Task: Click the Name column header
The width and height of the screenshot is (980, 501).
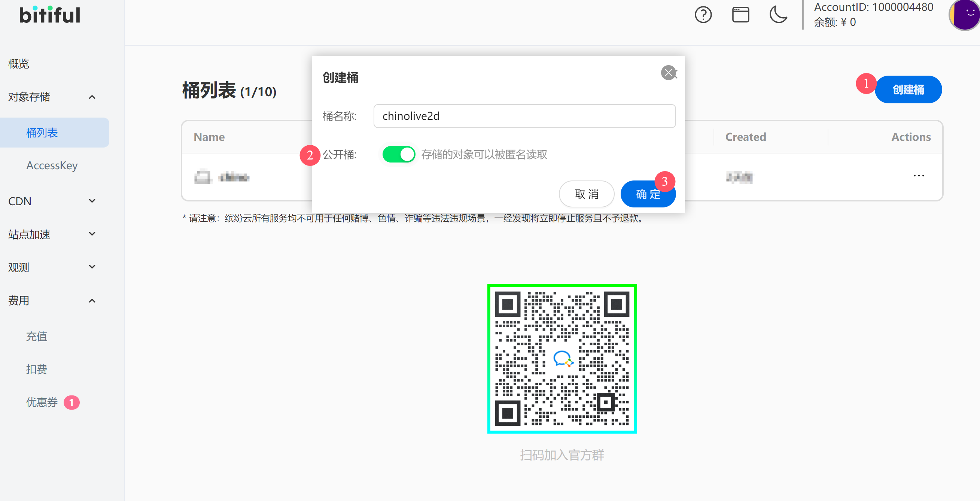Action: point(209,137)
